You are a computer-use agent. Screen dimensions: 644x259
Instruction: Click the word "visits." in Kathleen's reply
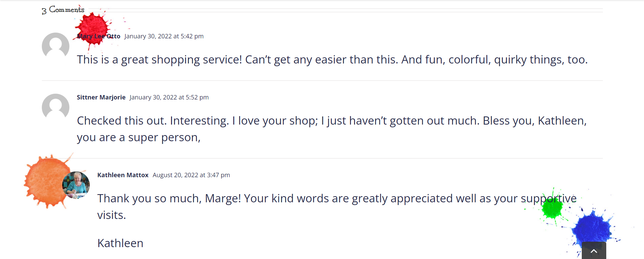[x=112, y=215]
